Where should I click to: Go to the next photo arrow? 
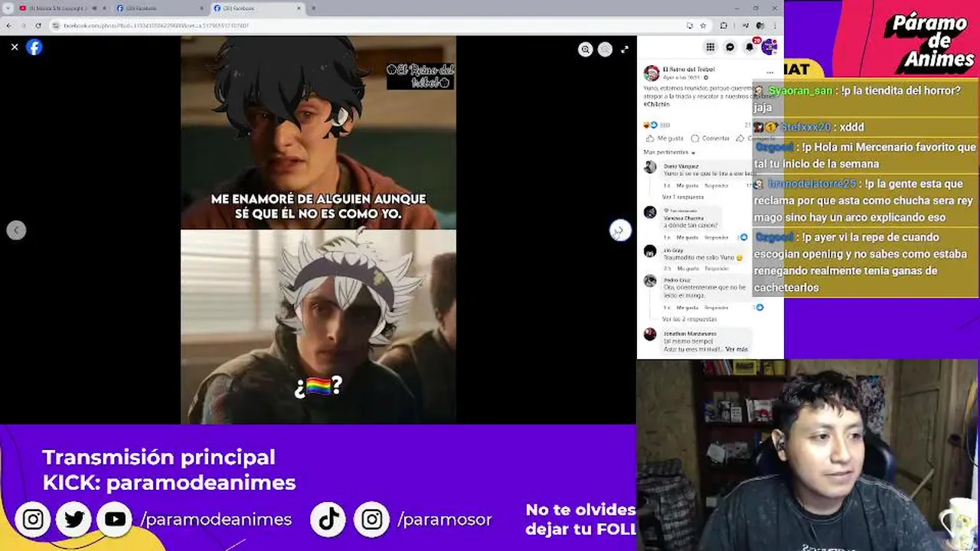pos(620,230)
